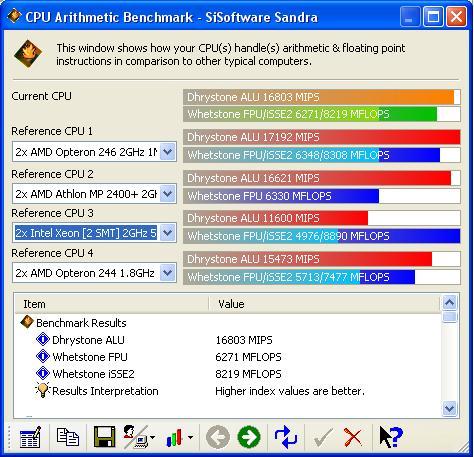Click the Whetstone 6348/8308 MFLOPS bar
The image size is (474, 457).
322,155
